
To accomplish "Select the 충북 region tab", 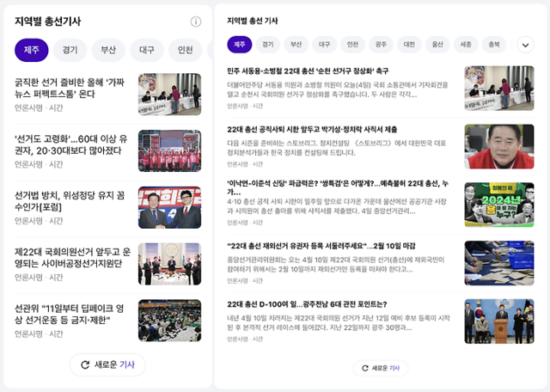I will tap(493, 45).
